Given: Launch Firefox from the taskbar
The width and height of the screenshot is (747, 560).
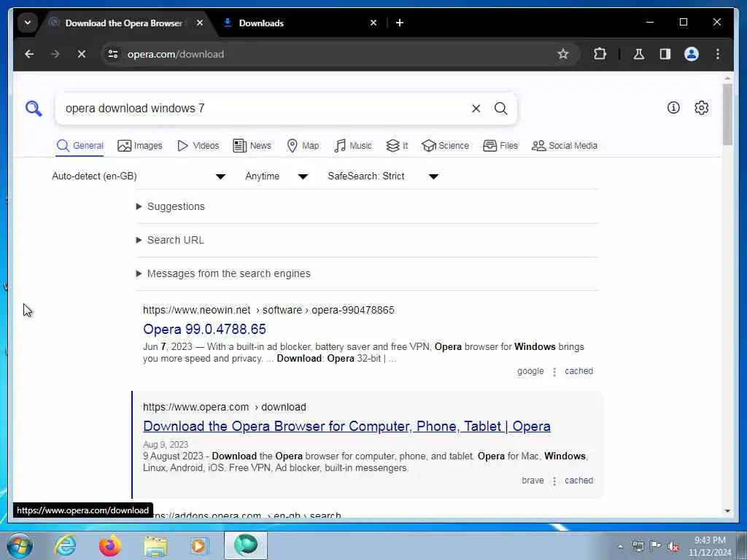Looking at the screenshot, I should (x=110, y=545).
